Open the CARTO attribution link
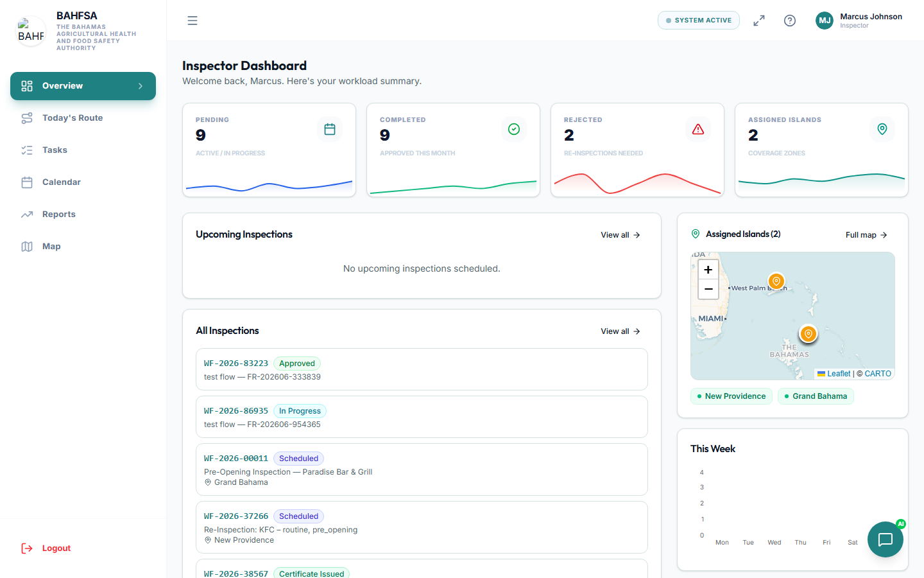The width and height of the screenshot is (924, 578). (878, 374)
